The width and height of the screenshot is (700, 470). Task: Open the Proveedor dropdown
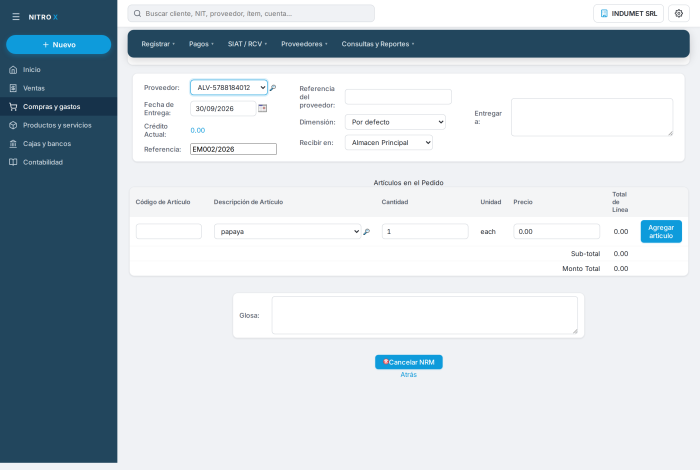point(229,87)
